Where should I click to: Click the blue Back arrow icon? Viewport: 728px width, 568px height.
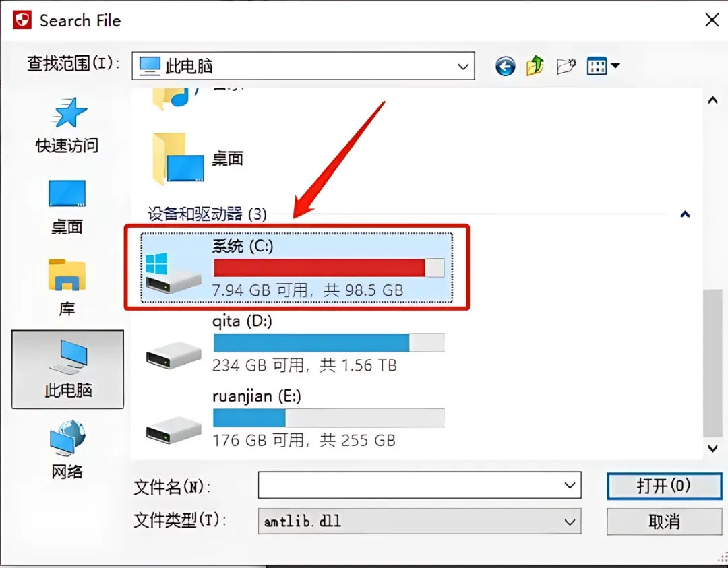pyautogui.click(x=505, y=66)
